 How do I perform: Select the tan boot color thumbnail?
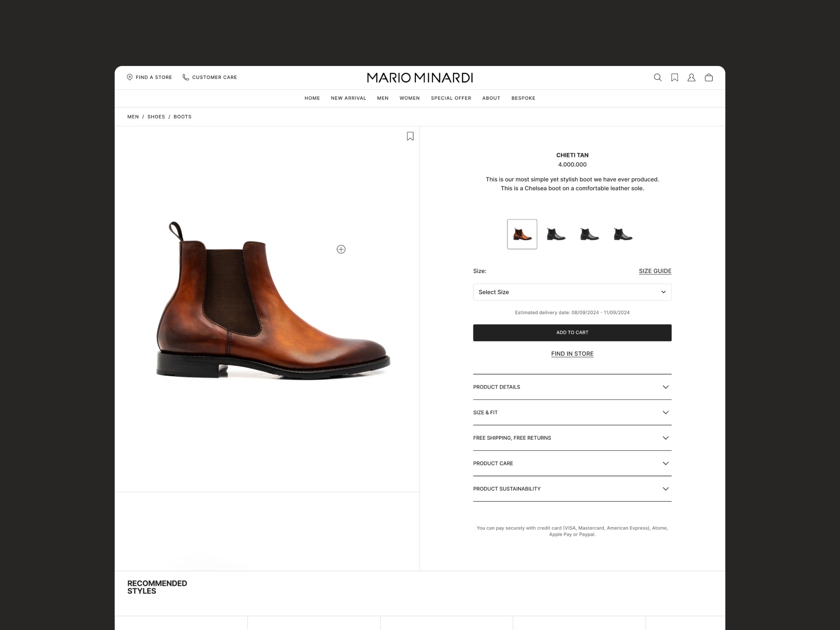(522, 234)
